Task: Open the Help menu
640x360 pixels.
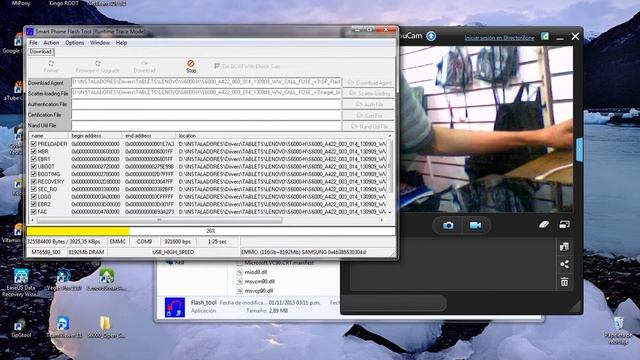Action: tap(121, 42)
